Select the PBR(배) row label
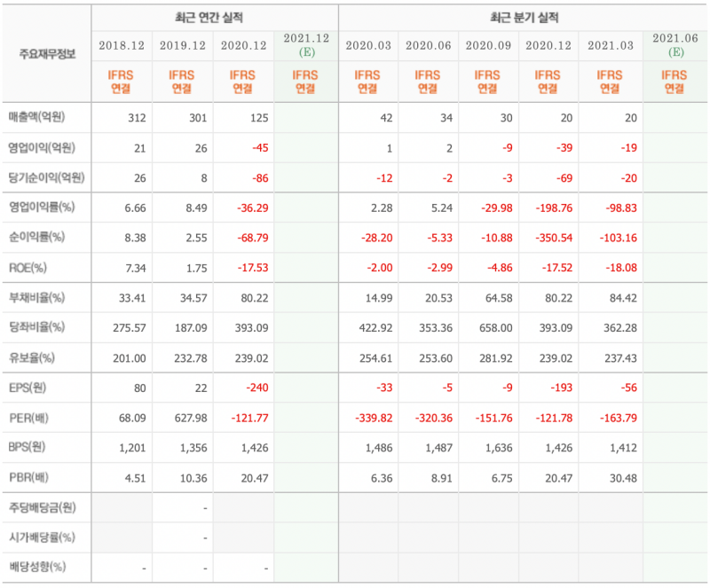Image resolution: width=710 pixels, height=588 pixels. [28, 477]
